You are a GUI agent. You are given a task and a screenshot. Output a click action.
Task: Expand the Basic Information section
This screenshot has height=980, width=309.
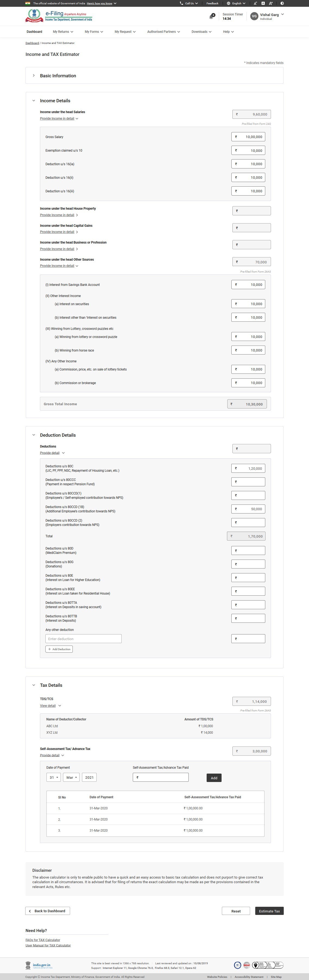click(33, 76)
